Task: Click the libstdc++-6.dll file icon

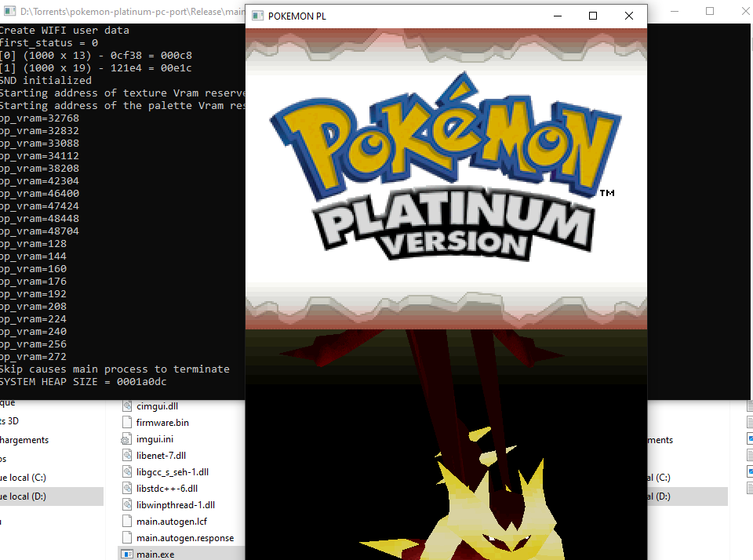Action: tap(127, 489)
